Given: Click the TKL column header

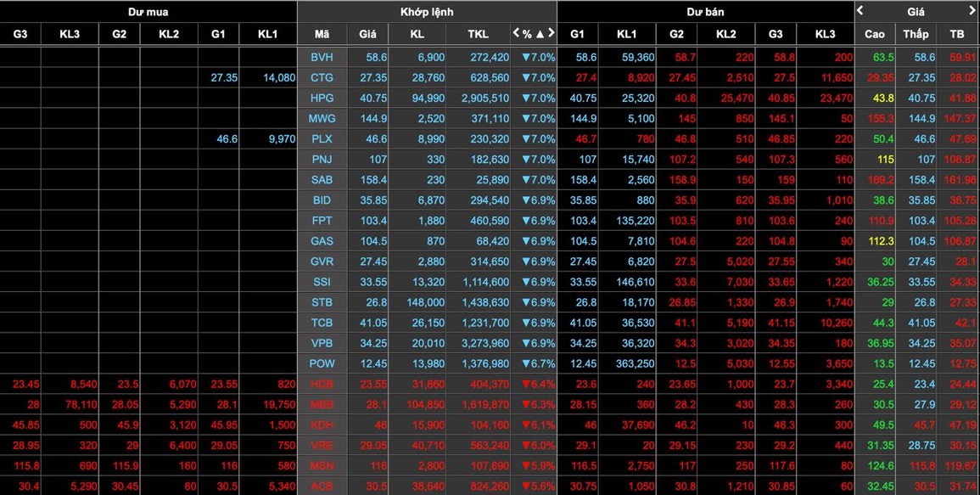Looking at the screenshot, I should point(479,34).
